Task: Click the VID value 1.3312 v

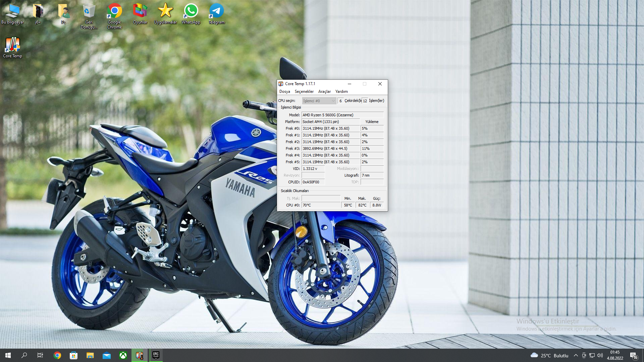Action: (x=313, y=169)
